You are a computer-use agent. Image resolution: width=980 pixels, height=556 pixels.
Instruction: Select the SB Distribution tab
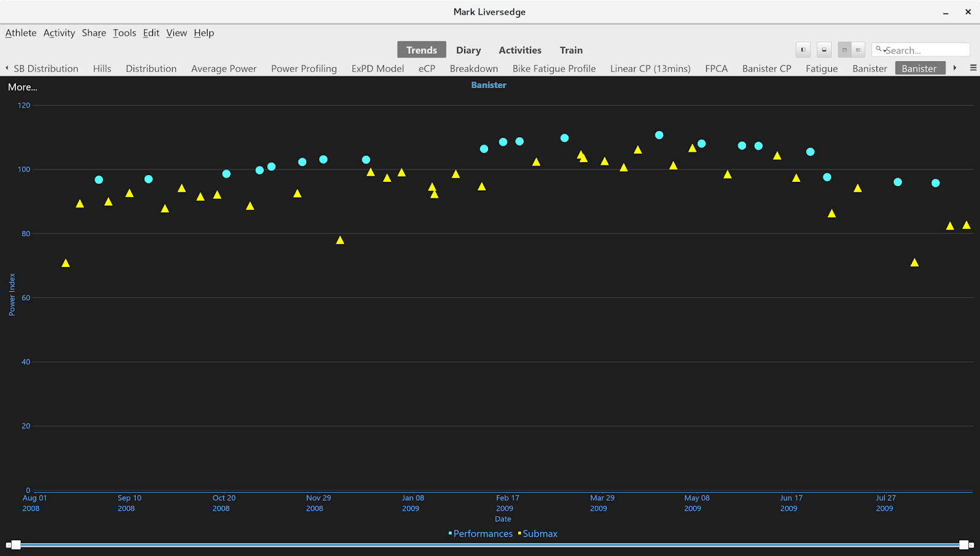[46, 69]
